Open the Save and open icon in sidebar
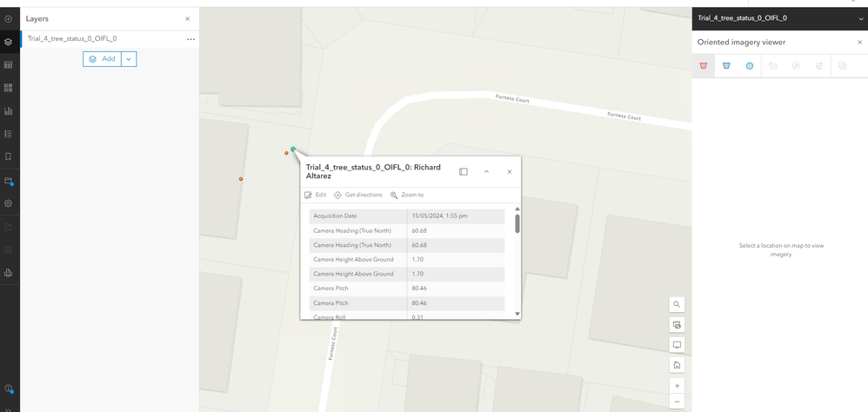Screen dimensions: 868x412 [x=9, y=181]
